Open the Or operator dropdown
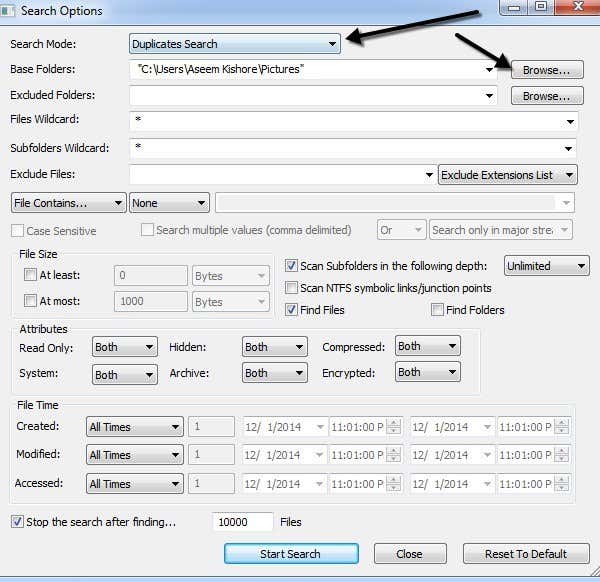The width and height of the screenshot is (600, 582). pos(401,230)
